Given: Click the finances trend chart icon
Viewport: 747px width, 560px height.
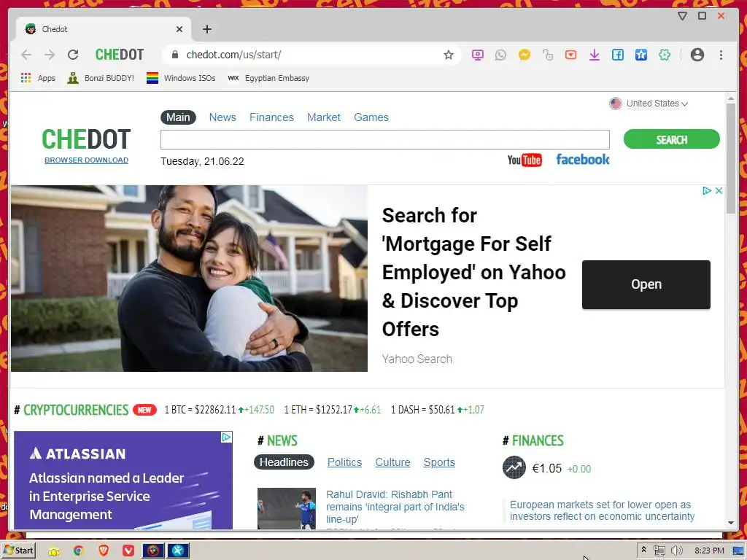Looking at the screenshot, I should [514, 467].
